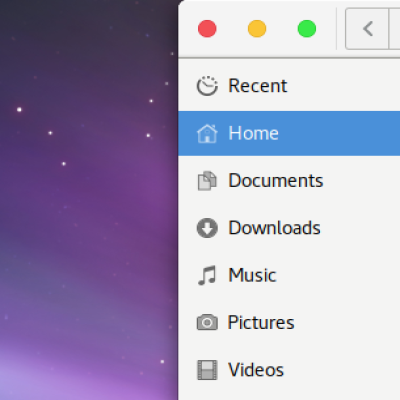Open the Documents sidebar entry
400x400 pixels.
tap(289, 181)
